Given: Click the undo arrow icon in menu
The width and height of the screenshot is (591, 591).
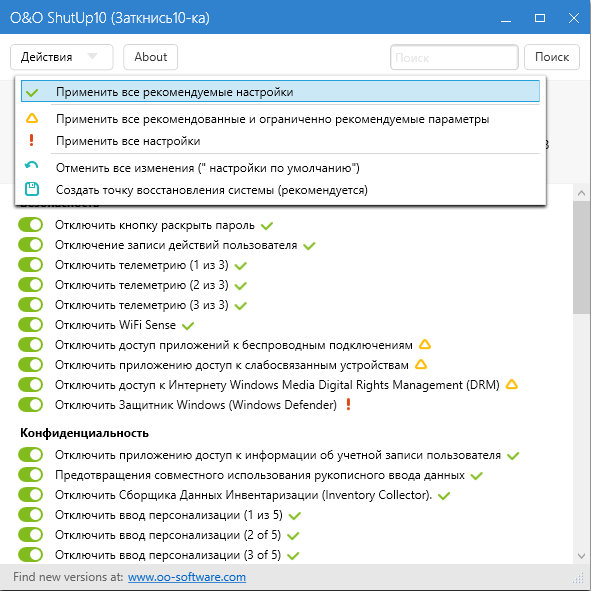Looking at the screenshot, I should pyautogui.click(x=31, y=165).
